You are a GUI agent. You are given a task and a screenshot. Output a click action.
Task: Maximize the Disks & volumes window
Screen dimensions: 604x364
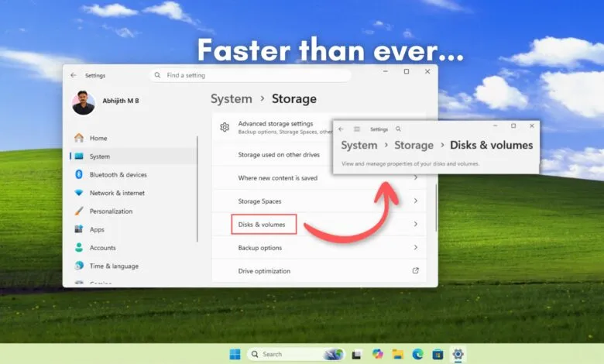tap(513, 126)
